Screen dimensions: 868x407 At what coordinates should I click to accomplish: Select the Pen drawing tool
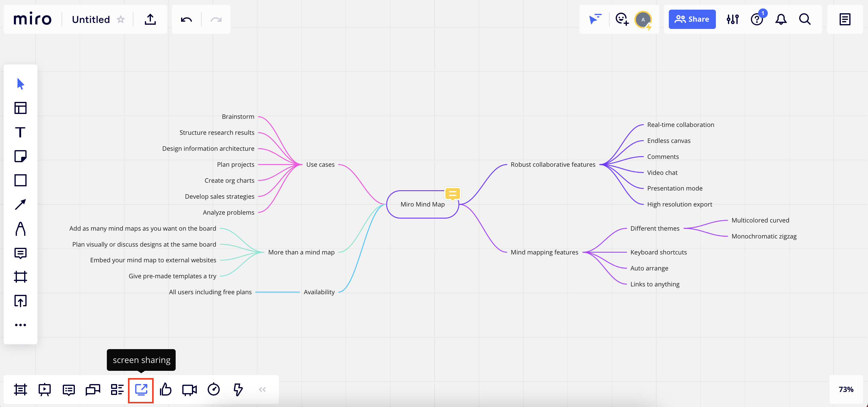pos(20,229)
